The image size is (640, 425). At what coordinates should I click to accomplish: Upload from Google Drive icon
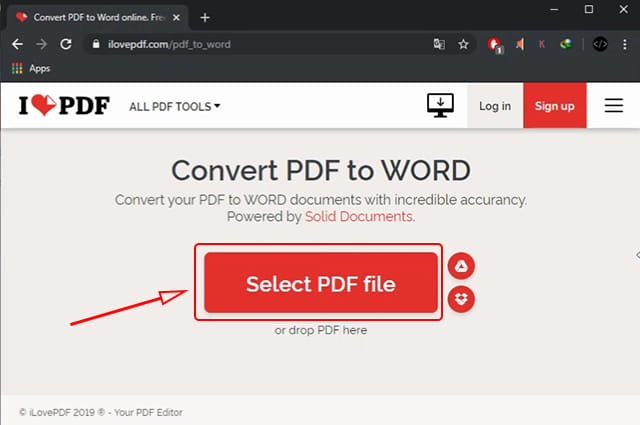tap(461, 266)
